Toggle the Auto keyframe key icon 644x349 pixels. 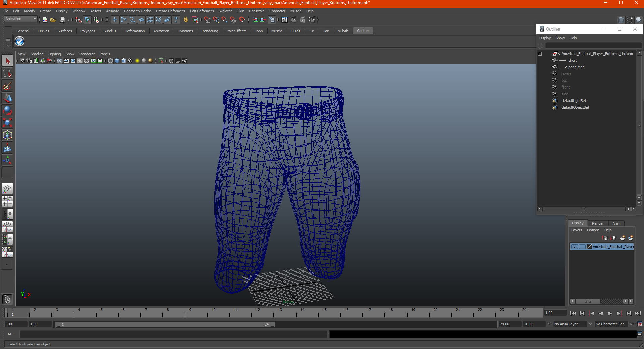(632, 324)
